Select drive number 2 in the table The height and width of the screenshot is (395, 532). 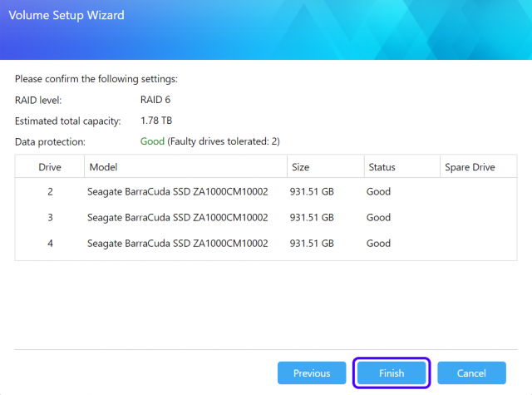click(50, 191)
